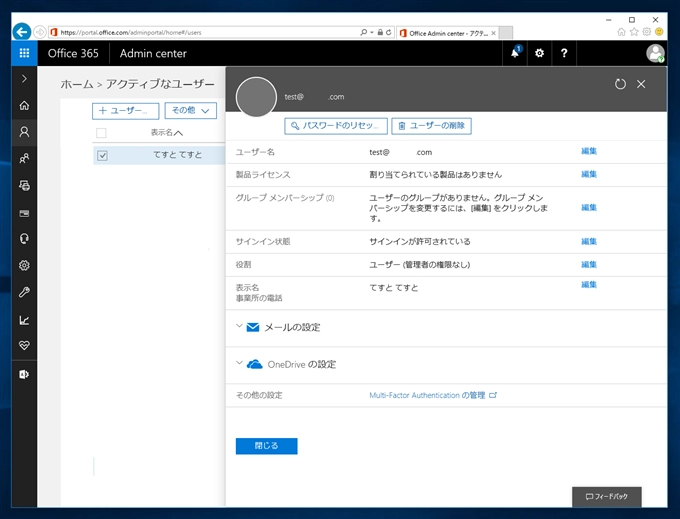
Task: Open the Support headset sidebar icon
Action: pos(24,239)
